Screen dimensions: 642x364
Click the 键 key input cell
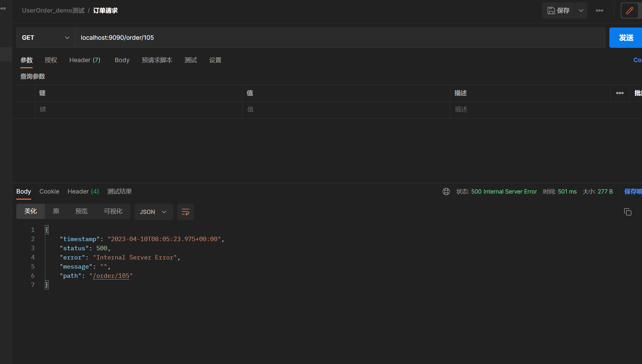point(139,109)
